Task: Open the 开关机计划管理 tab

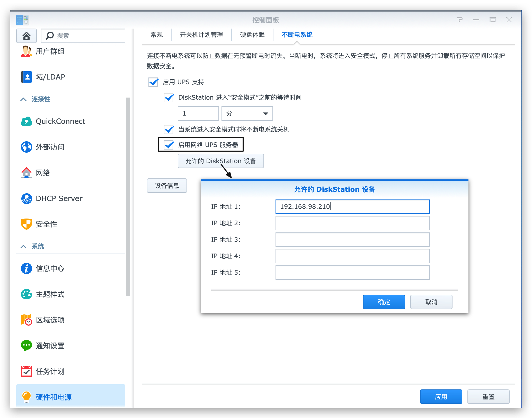Action: click(201, 35)
